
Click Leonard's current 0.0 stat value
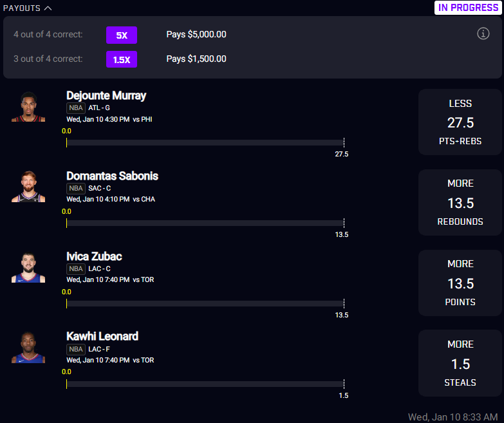[66, 371]
